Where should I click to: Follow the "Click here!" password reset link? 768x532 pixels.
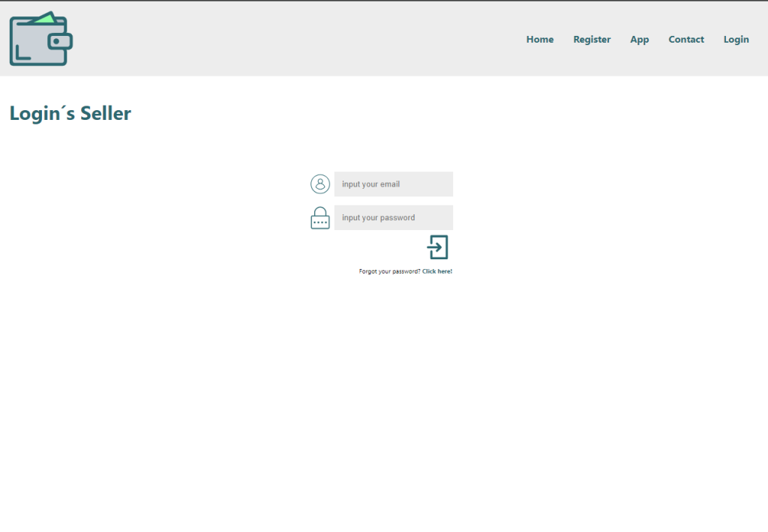pyautogui.click(x=437, y=271)
